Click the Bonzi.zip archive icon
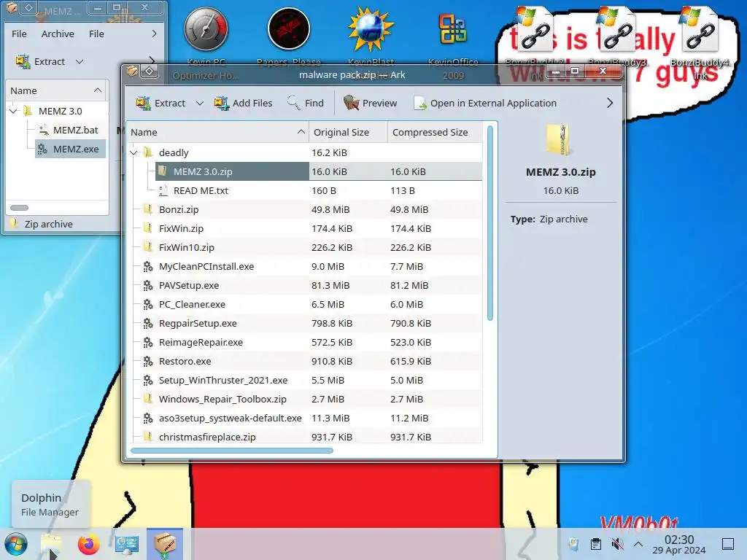 tap(148, 209)
